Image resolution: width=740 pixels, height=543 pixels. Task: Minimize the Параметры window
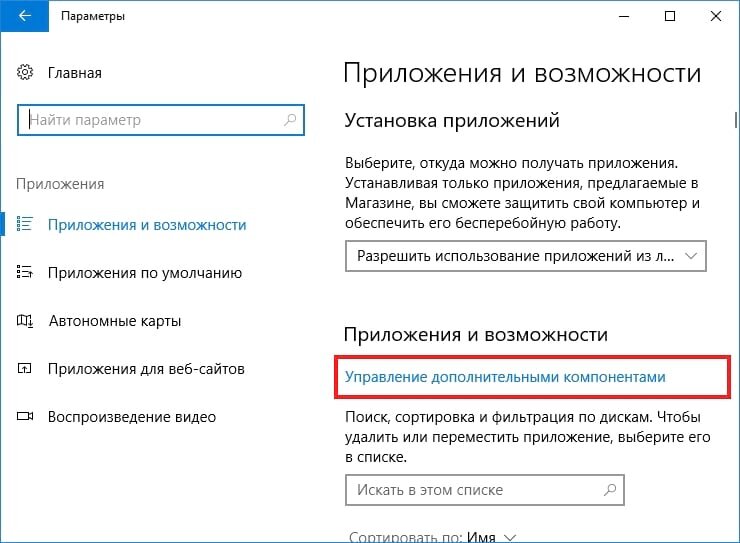point(624,16)
